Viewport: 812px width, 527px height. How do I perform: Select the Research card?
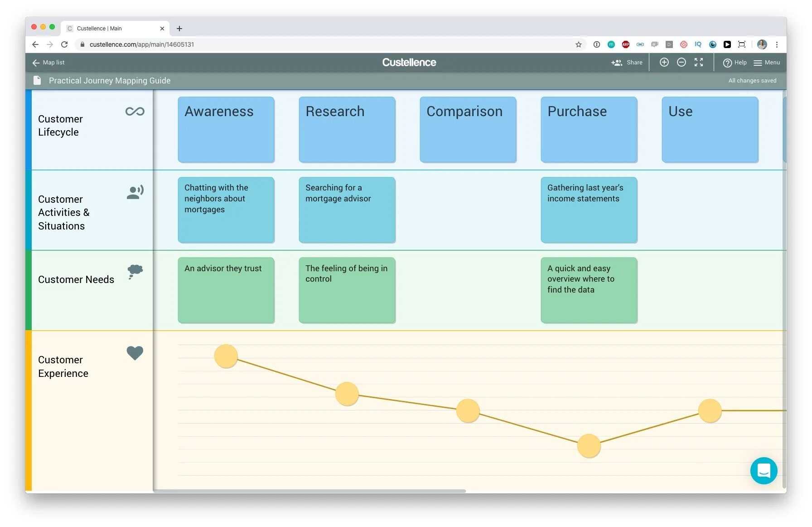pos(347,130)
